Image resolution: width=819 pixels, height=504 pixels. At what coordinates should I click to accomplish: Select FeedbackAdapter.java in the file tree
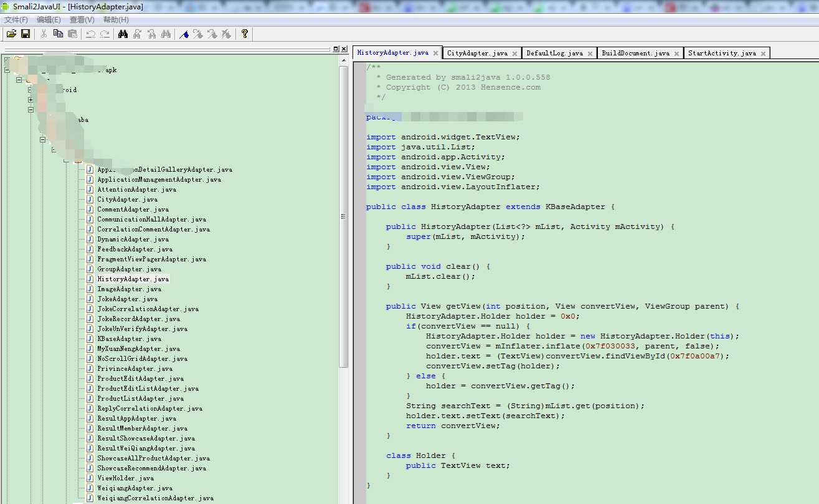point(135,249)
